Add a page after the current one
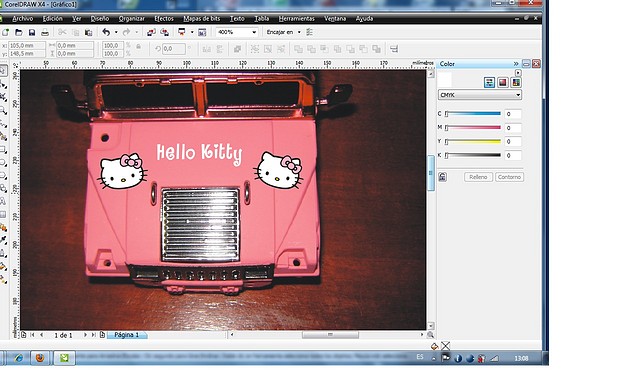 coord(102,335)
